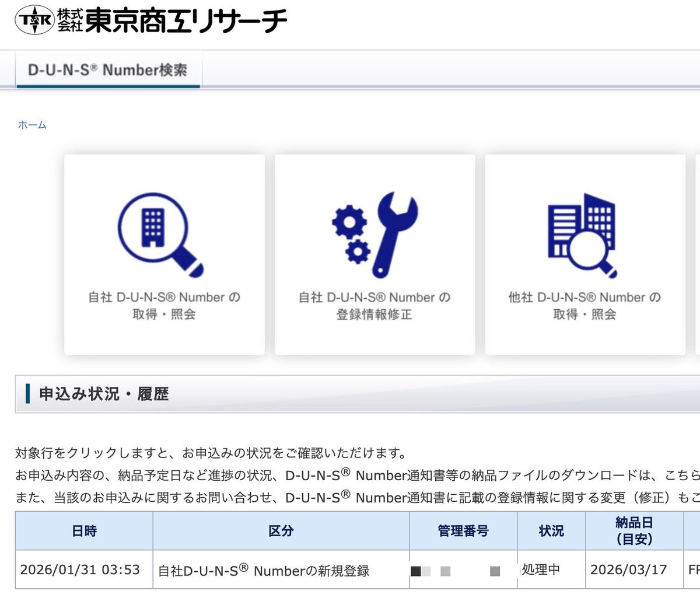Screen dimensions: 700x601
Task: Select the 2026/01/31 03:53 date cell
Action: (84, 569)
